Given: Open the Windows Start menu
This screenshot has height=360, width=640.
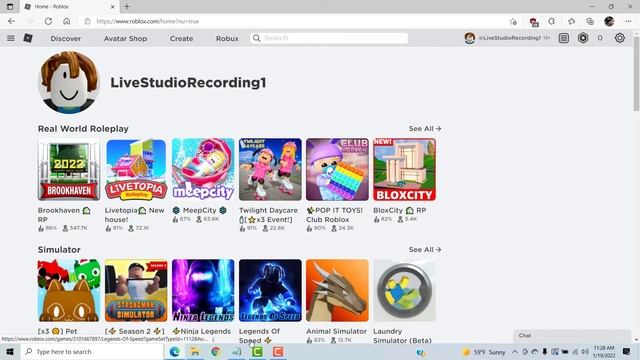Looking at the screenshot, I should click(10, 351).
